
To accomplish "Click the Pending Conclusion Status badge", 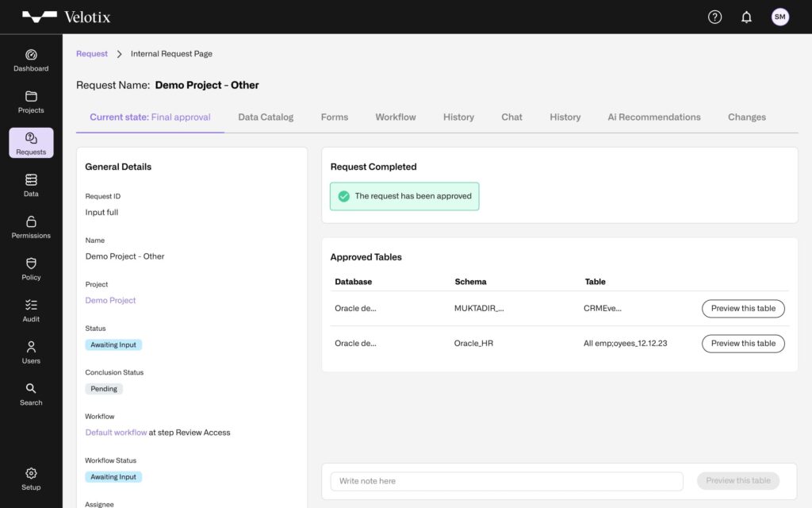I will (x=104, y=389).
